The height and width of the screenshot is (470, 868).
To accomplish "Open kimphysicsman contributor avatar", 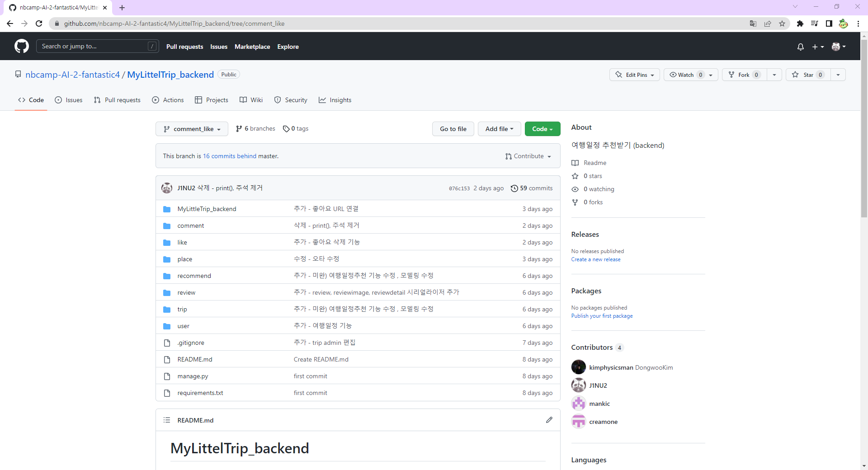I will point(579,367).
